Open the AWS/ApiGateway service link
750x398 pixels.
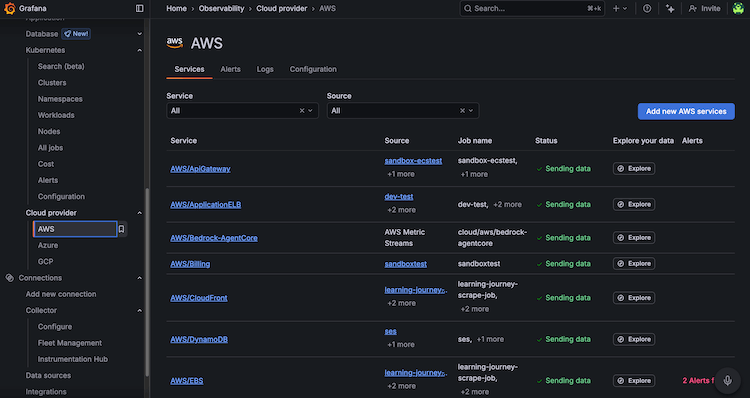(x=200, y=169)
